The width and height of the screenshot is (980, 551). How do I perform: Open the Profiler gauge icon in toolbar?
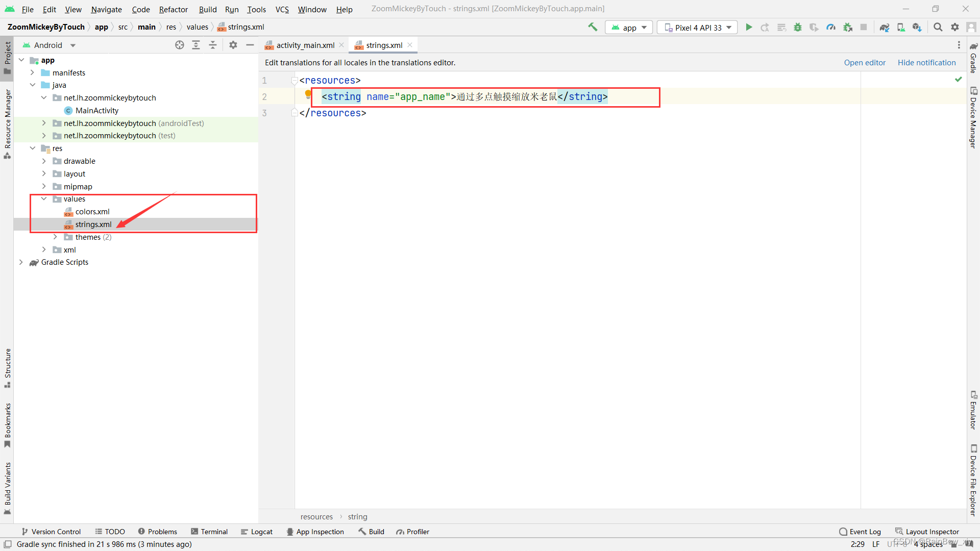click(x=831, y=27)
